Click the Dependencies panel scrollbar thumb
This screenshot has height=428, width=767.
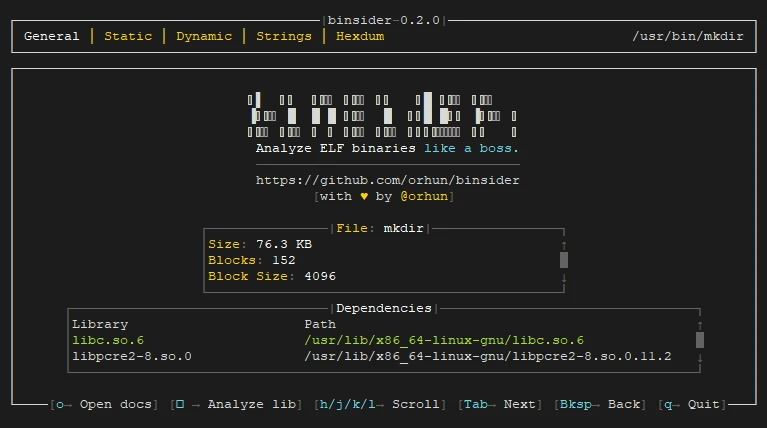[x=699, y=340]
